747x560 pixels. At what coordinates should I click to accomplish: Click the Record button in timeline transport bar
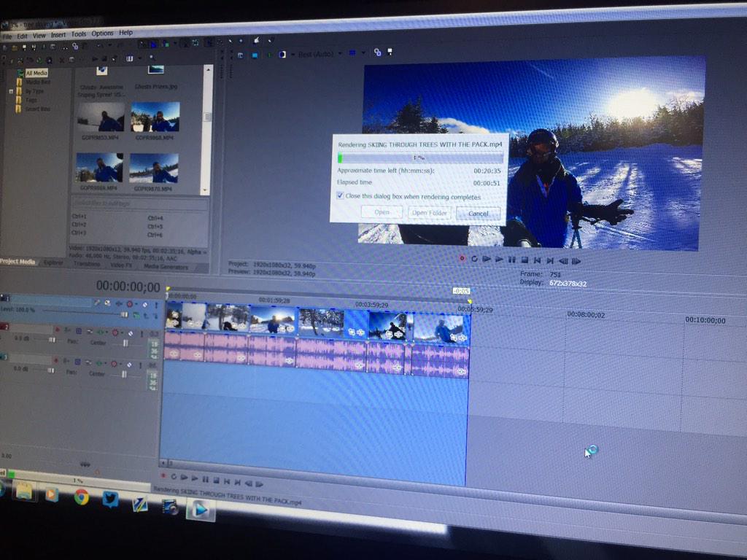(x=163, y=475)
